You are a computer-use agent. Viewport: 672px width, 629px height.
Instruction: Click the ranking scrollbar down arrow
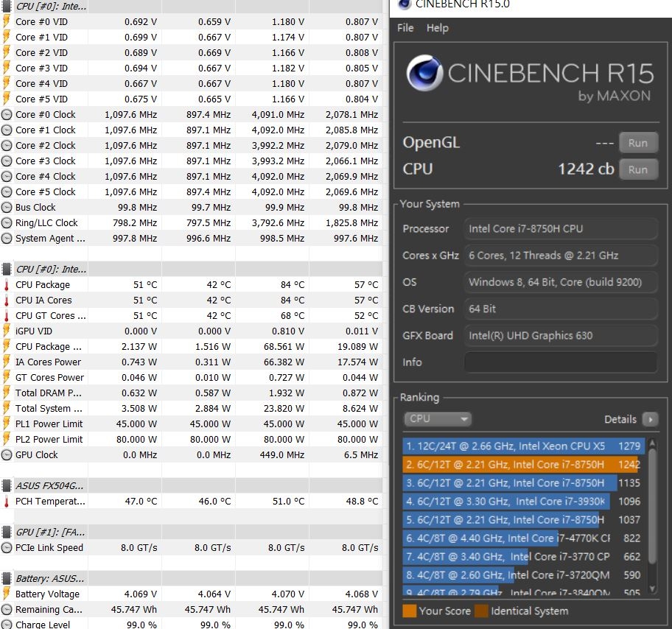click(x=652, y=588)
